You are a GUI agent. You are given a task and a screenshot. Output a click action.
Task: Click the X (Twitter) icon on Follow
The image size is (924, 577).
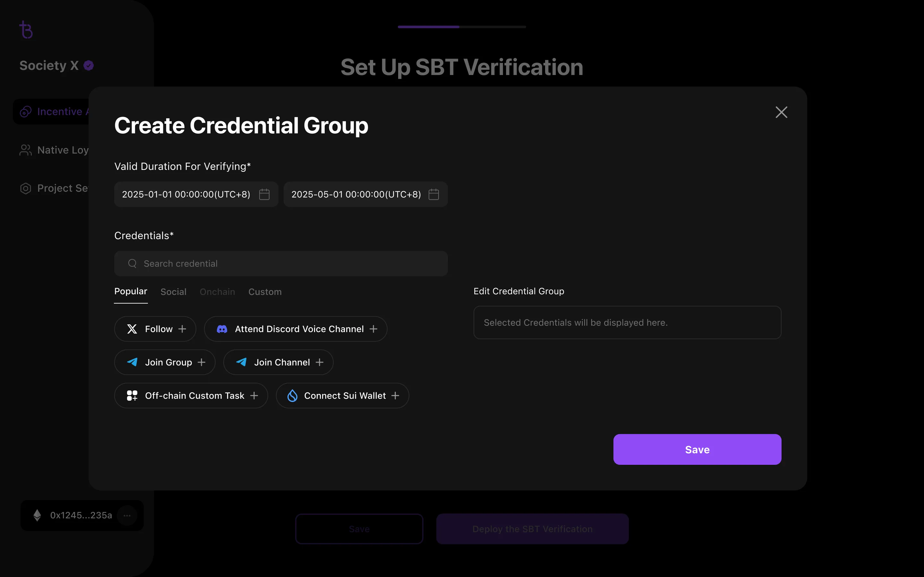[x=132, y=329]
